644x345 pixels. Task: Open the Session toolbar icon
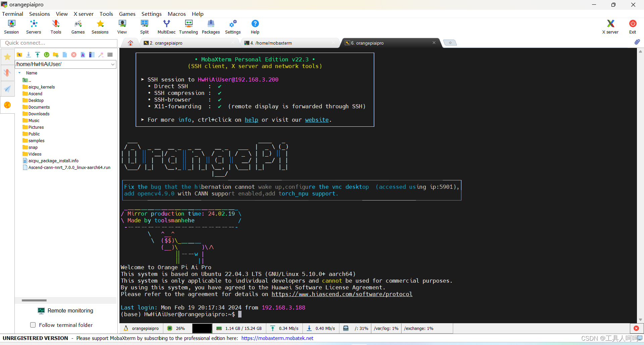tap(11, 27)
